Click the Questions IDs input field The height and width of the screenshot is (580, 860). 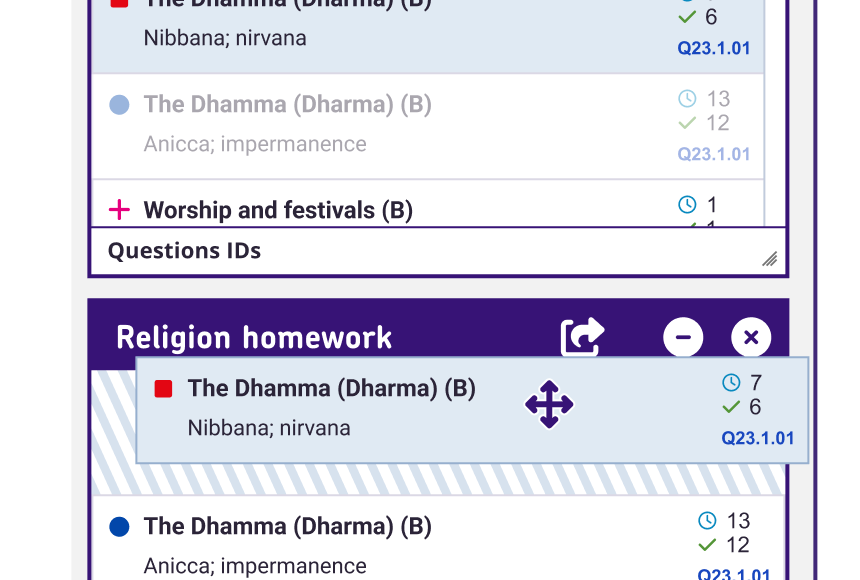point(420,251)
